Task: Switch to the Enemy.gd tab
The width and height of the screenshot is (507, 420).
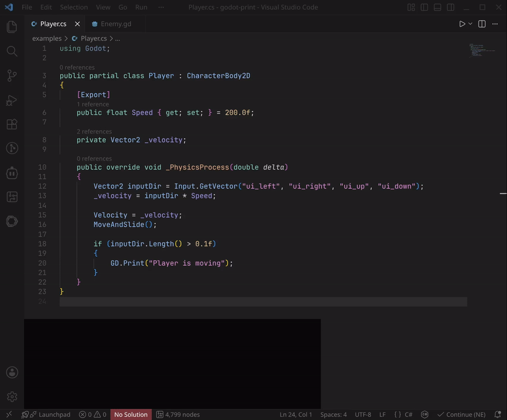Action: click(x=116, y=24)
